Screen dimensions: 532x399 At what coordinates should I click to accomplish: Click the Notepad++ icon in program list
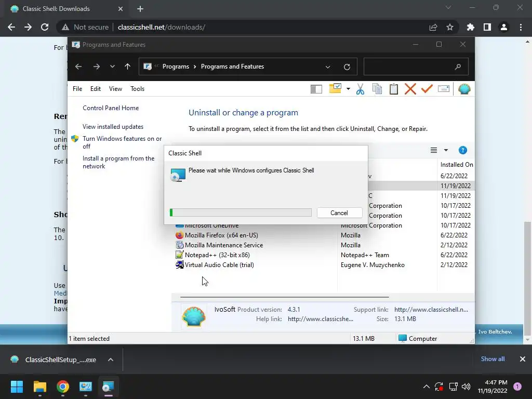click(179, 255)
